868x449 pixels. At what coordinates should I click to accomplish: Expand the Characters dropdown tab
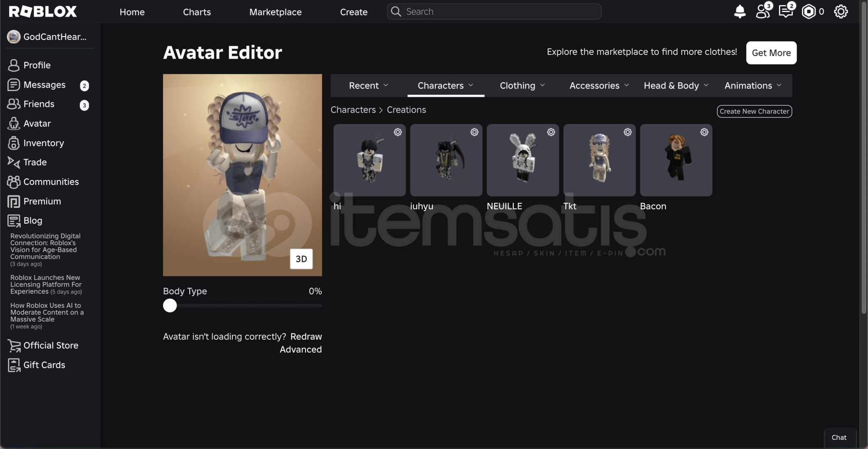coord(446,86)
